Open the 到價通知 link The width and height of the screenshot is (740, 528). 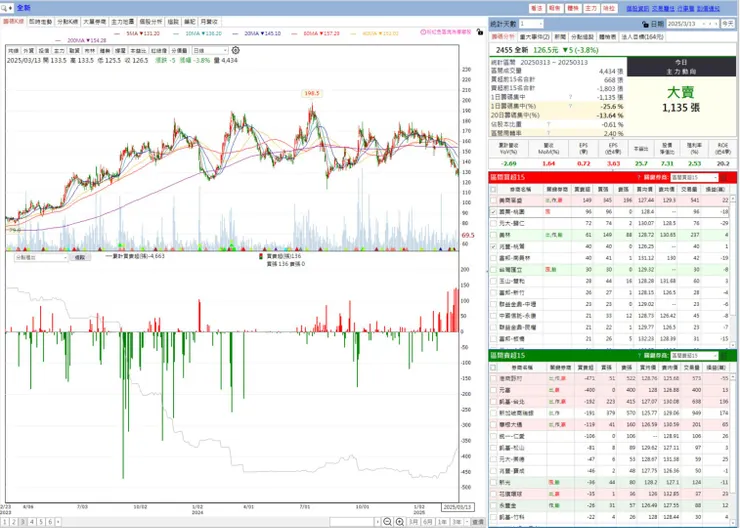pyautogui.click(x=708, y=8)
